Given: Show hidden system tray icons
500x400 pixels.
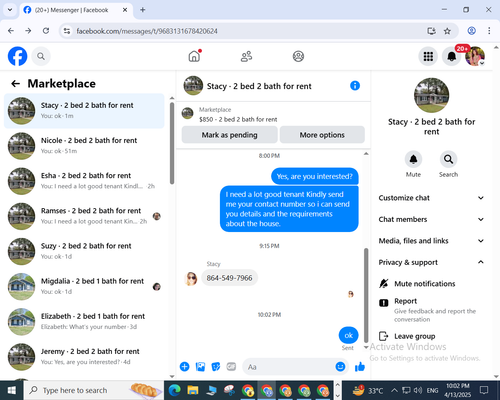Looking at the screenshot, I should [394, 390].
